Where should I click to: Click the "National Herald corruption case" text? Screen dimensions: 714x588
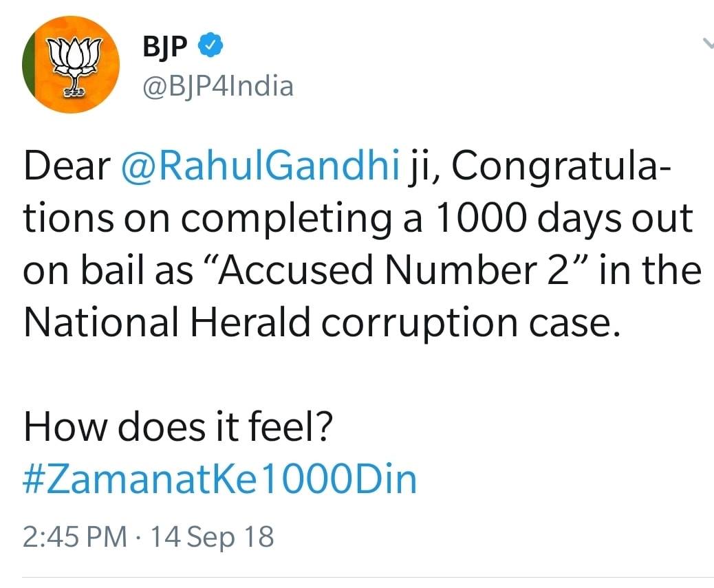[x=323, y=323]
